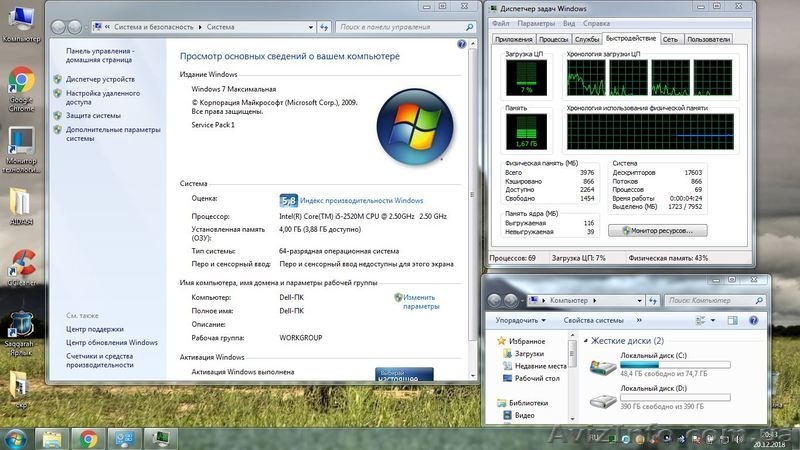Switch to Службы tab
The image size is (800, 450).
587,39
